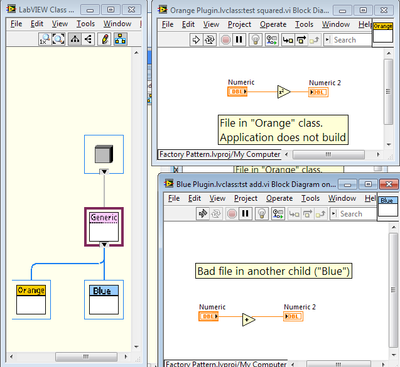Click the Abort Execution button in Orange window
400x367 pixels.
pyautogui.click(x=226, y=40)
